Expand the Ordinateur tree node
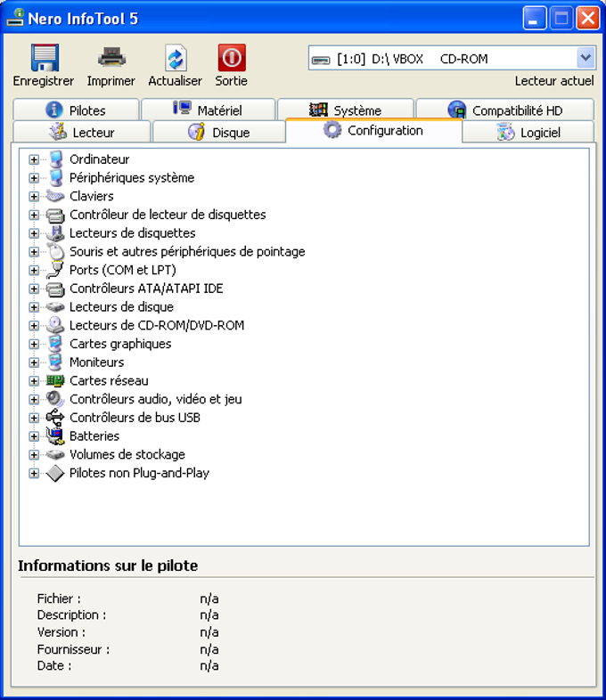 coord(34,159)
